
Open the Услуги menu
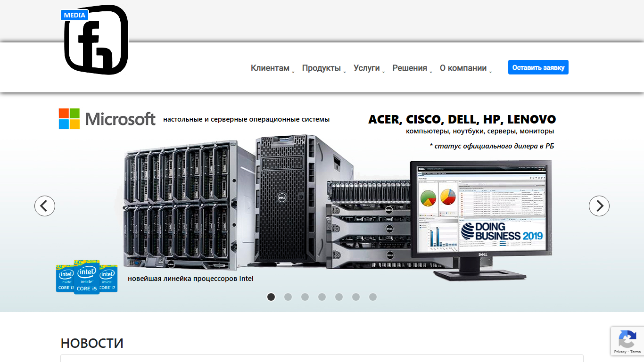pyautogui.click(x=369, y=68)
